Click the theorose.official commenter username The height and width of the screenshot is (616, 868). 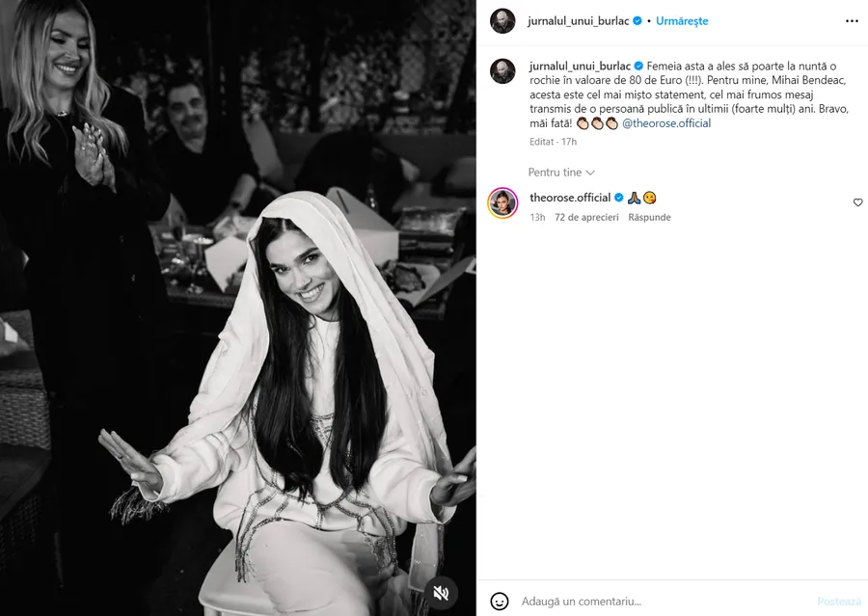pyautogui.click(x=570, y=198)
